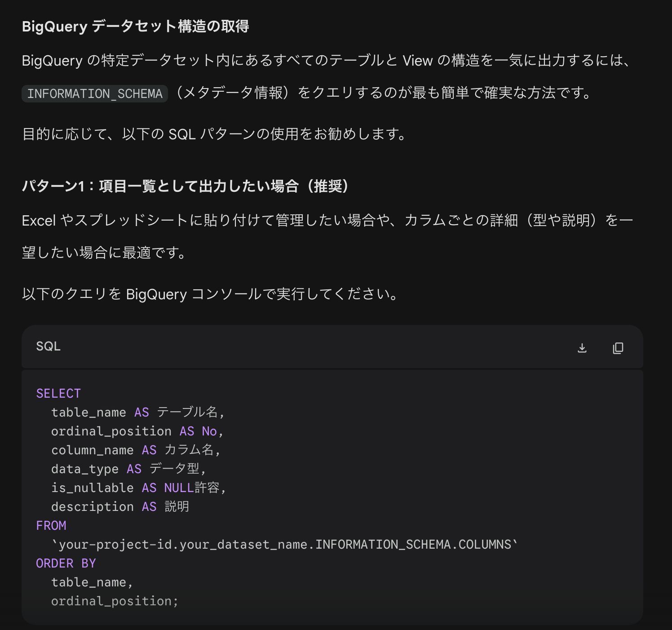The width and height of the screenshot is (672, 630).
Task: Copy the SQL code to clipboard
Action: pos(618,348)
